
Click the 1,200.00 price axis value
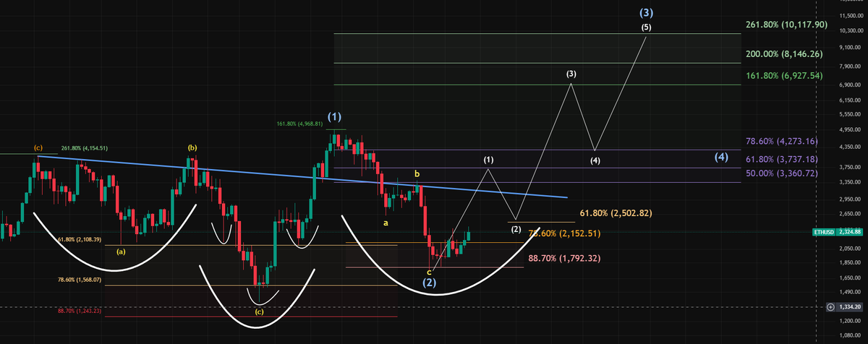[x=851, y=320]
